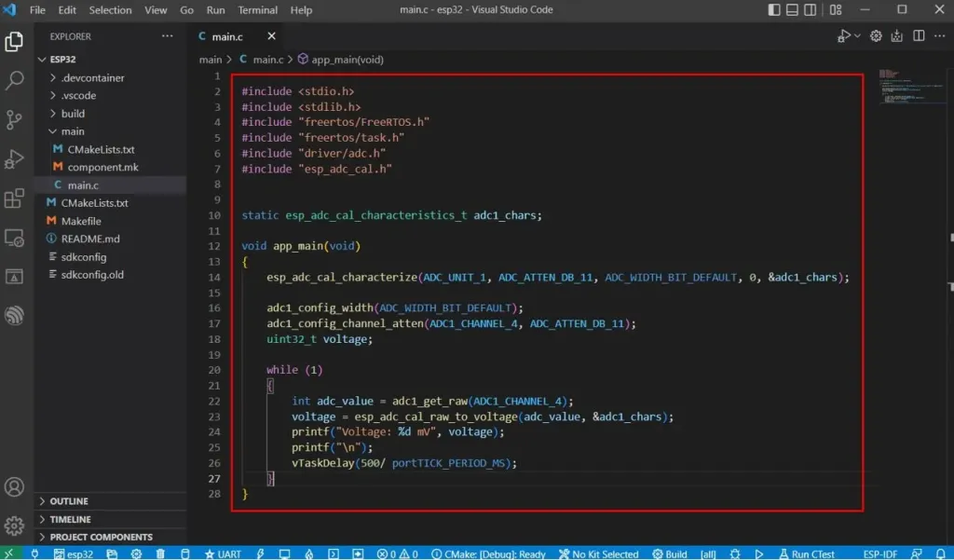Image resolution: width=954 pixels, height=560 pixels.
Task: Open the notifications bell
Action: [941, 553]
